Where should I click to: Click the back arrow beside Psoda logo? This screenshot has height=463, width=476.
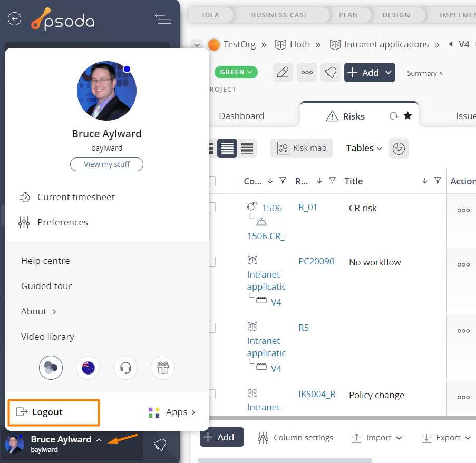(14, 19)
